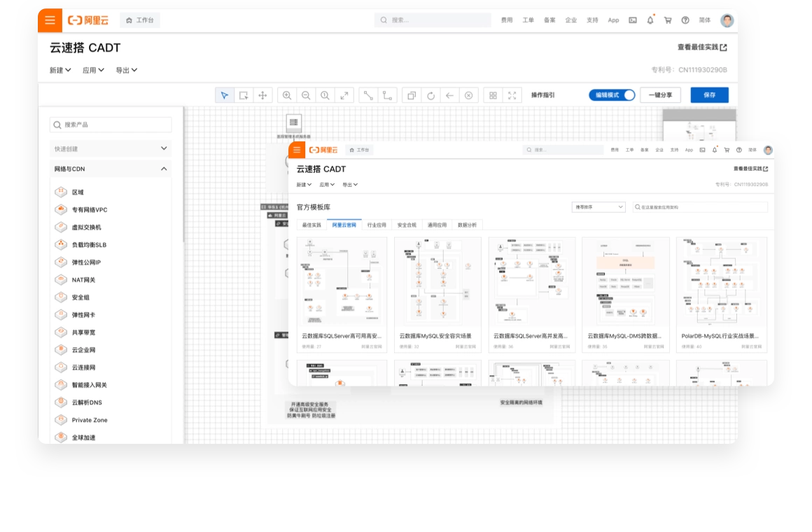Click the copy/duplicate toolbar icon

pos(412,95)
